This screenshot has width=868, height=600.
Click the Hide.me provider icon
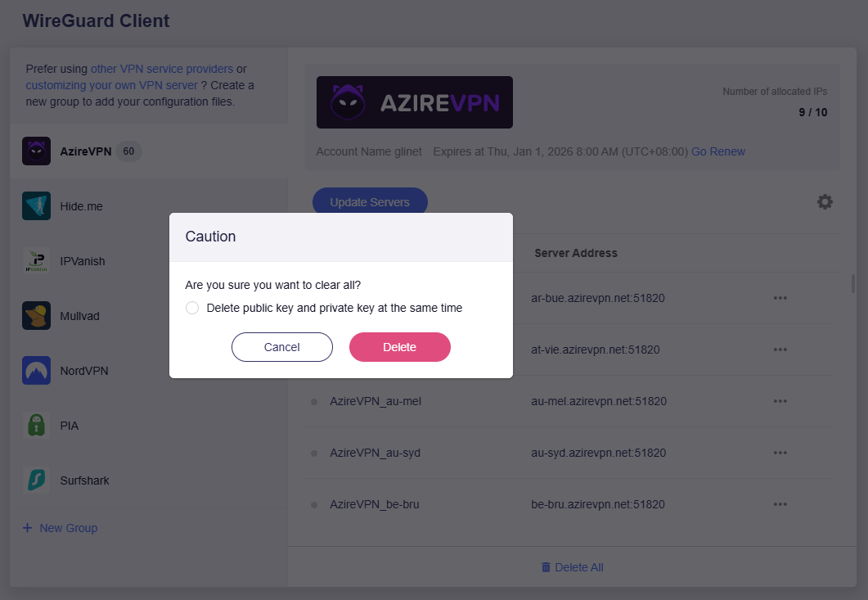36,206
